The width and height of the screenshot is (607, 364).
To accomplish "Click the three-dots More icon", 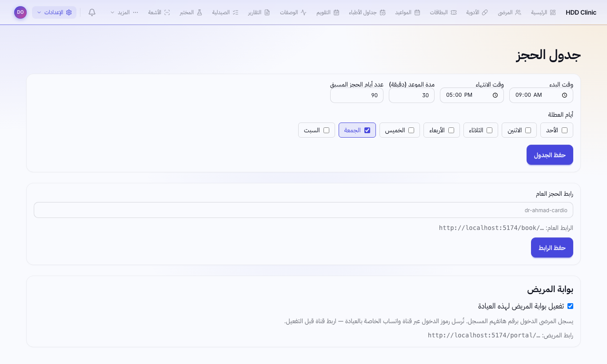I will 136,12.
